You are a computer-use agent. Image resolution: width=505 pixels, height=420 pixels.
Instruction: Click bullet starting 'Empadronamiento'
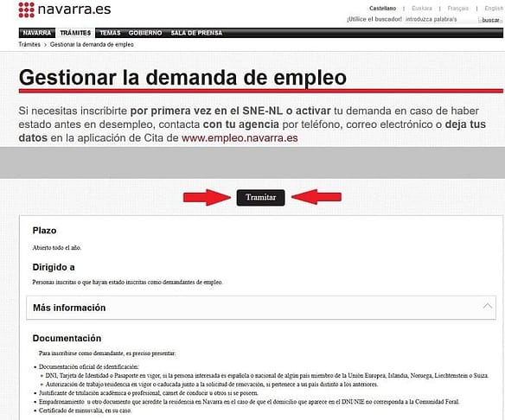pyautogui.click(x=249, y=402)
